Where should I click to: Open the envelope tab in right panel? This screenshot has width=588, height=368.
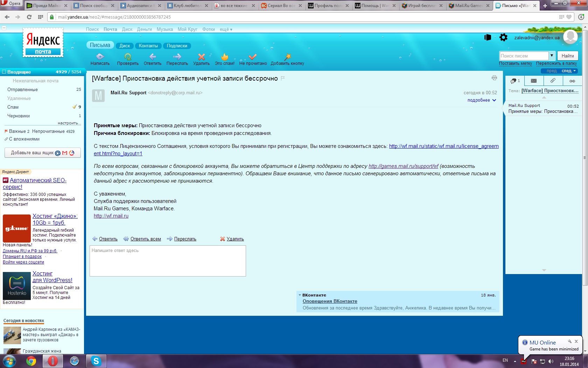pyautogui.click(x=534, y=81)
